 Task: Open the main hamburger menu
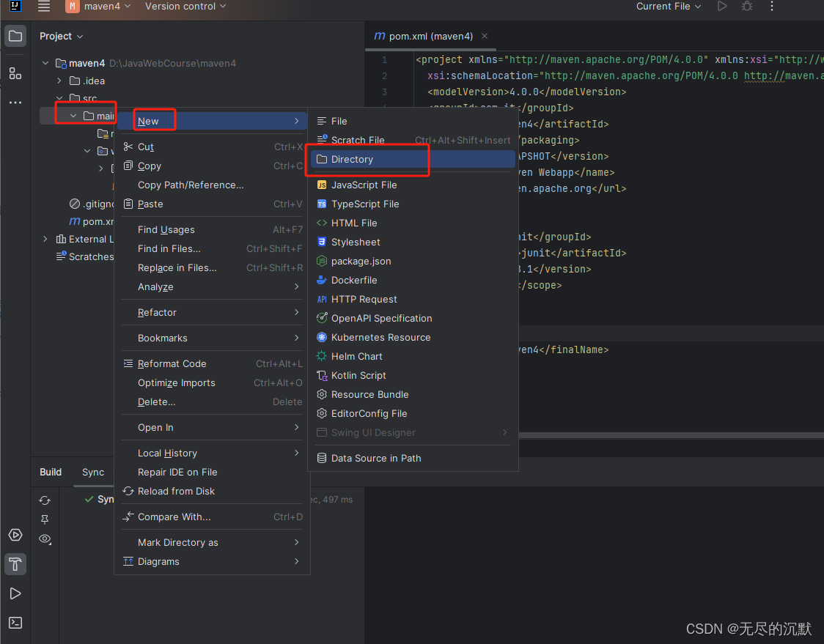coord(44,7)
